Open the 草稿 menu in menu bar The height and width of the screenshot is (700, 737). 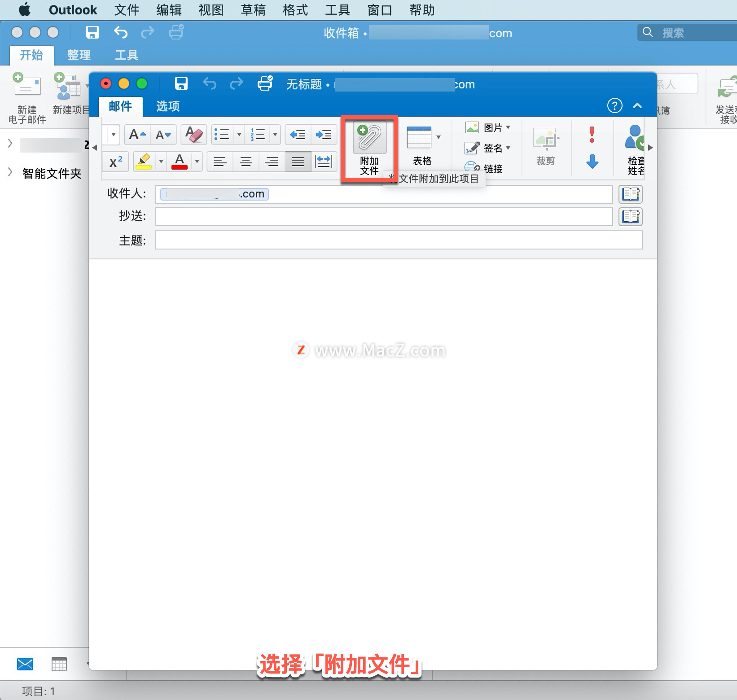(x=253, y=10)
